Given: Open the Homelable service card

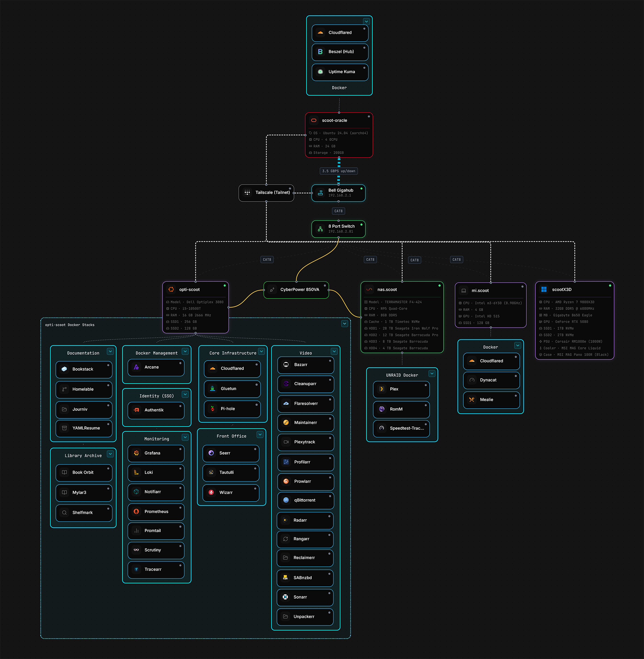Looking at the screenshot, I should point(84,389).
